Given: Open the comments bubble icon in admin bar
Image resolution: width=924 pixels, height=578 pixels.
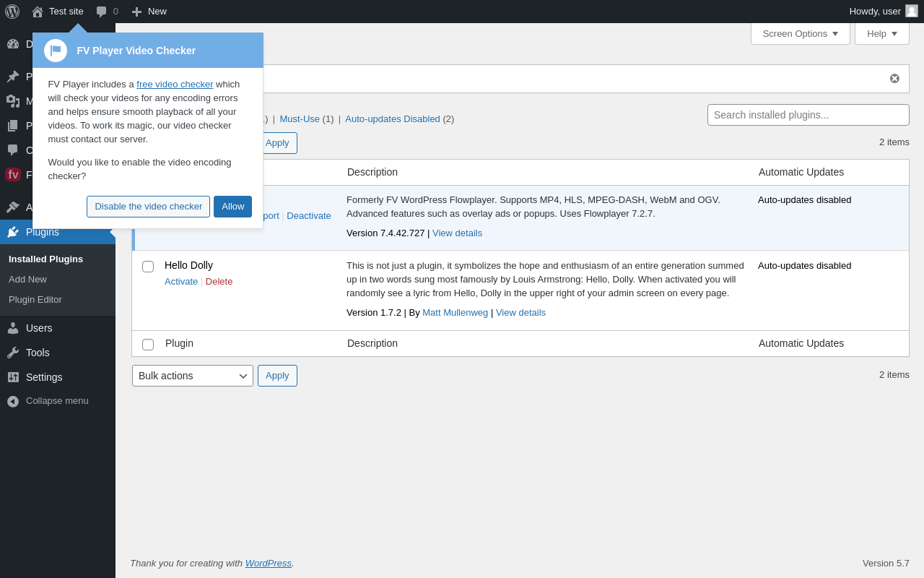Looking at the screenshot, I should pos(102,12).
